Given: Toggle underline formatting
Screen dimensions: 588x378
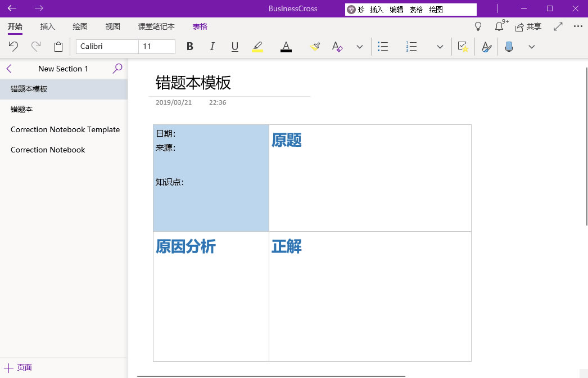Looking at the screenshot, I should click(234, 47).
